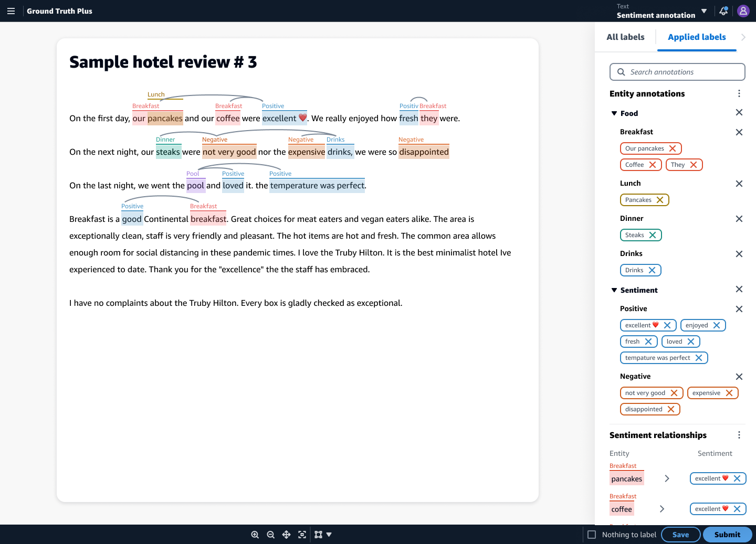Collapse the Sentiment label group
The image size is (756, 544).
pyautogui.click(x=614, y=290)
